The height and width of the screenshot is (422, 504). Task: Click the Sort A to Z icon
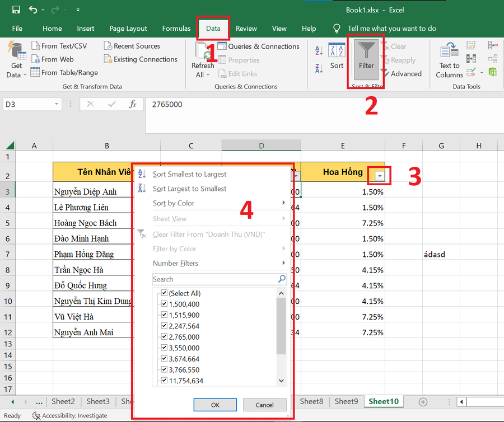point(319,51)
